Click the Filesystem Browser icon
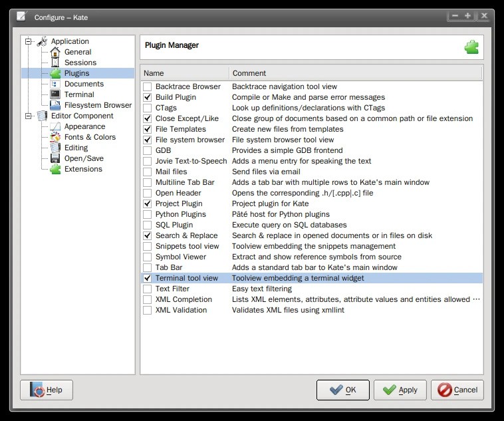The image size is (504, 421). (x=55, y=105)
